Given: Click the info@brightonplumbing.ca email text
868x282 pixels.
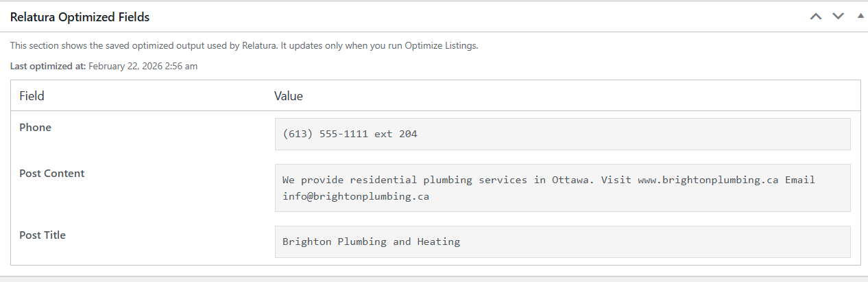Looking at the screenshot, I should coord(356,196).
